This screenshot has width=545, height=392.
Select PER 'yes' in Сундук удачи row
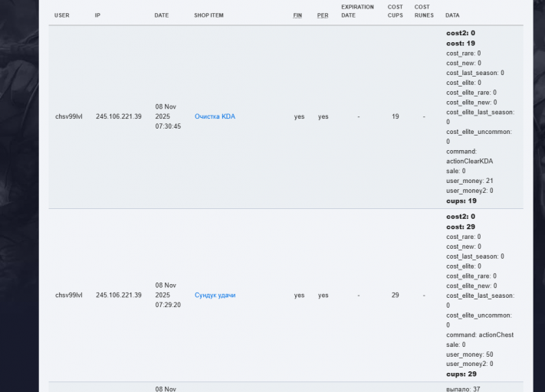(x=323, y=295)
